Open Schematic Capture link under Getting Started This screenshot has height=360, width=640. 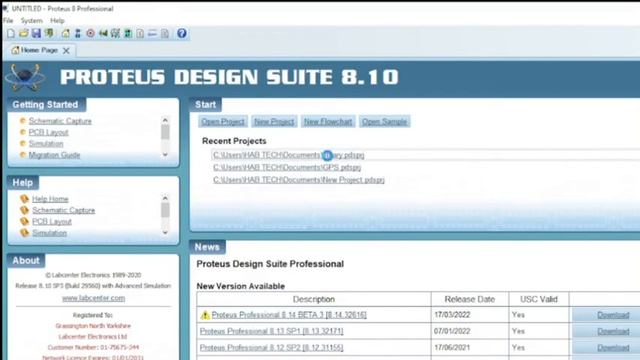60,121
